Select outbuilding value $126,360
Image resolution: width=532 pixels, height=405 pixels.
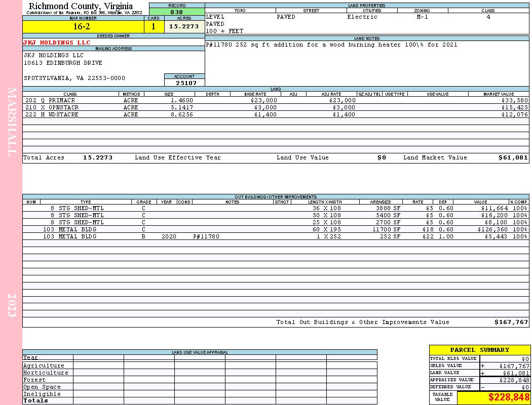click(492, 229)
